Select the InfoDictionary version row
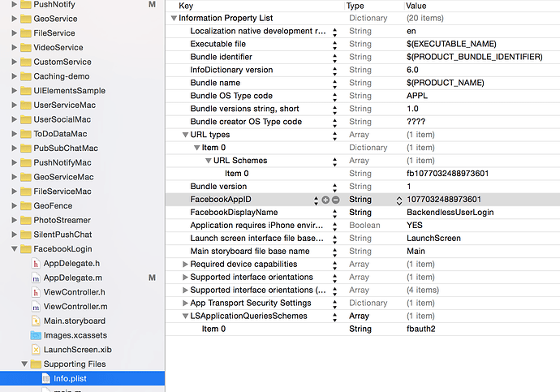Image resolution: width=560 pixels, height=392 pixels. click(x=363, y=70)
